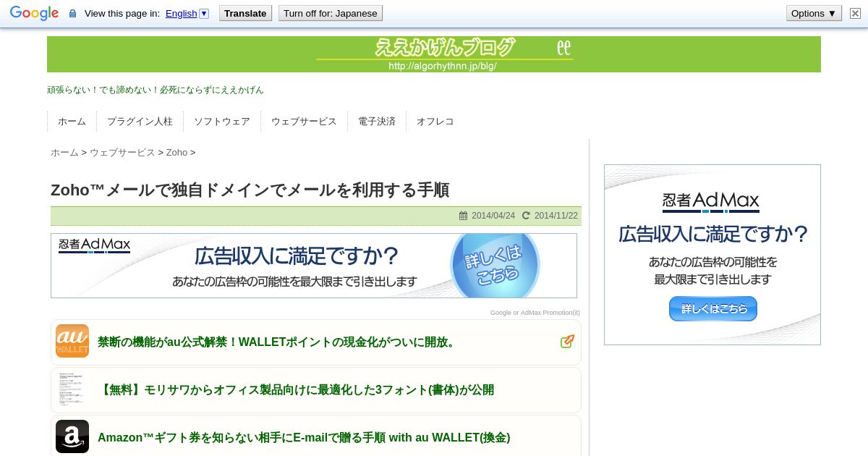Open the ウェブサービス menu item
This screenshot has height=456, width=868.
pyautogui.click(x=304, y=122)
